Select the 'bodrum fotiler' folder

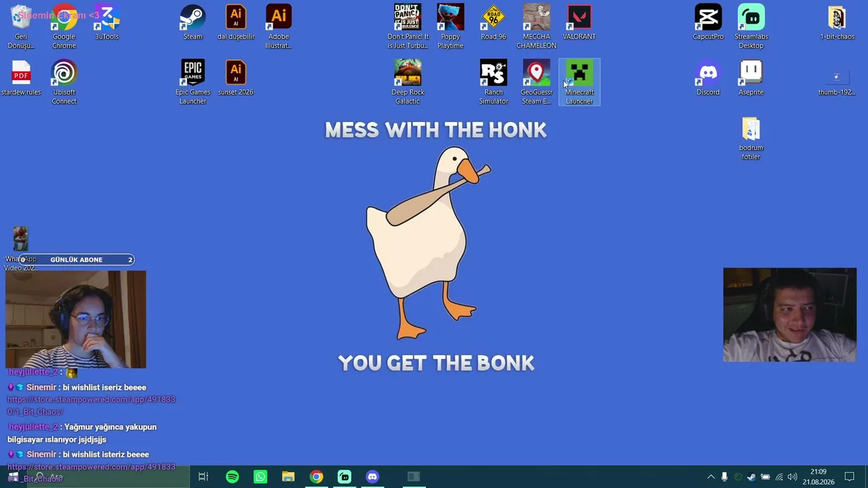[x=751, y=138]
